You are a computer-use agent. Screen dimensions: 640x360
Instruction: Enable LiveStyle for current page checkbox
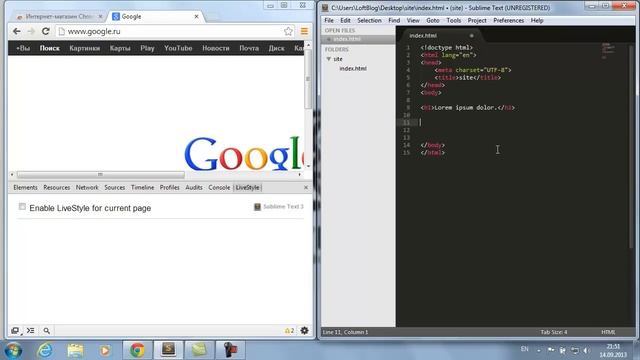(22, 207)
